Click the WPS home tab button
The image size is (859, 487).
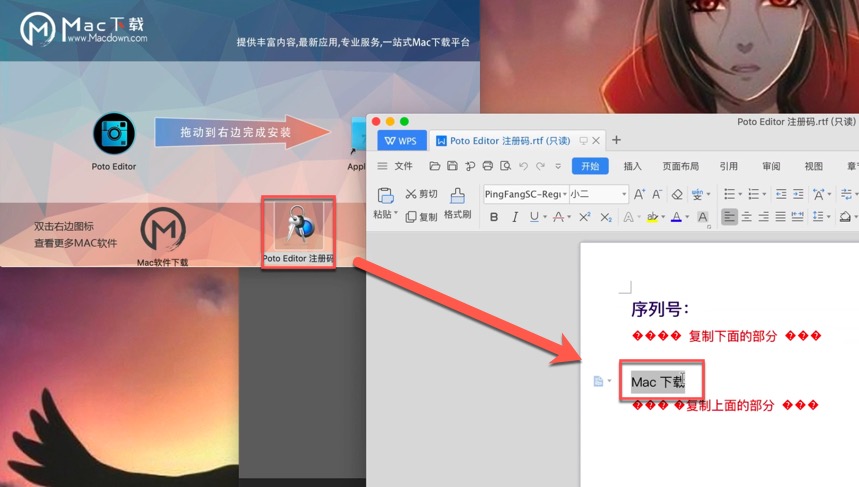402,141
